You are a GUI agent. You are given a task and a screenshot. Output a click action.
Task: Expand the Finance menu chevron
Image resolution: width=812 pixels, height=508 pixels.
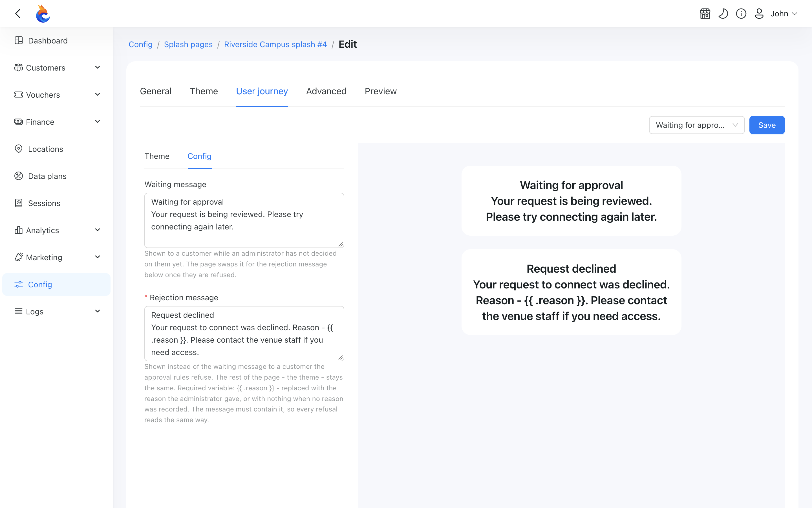coord(98,122)
